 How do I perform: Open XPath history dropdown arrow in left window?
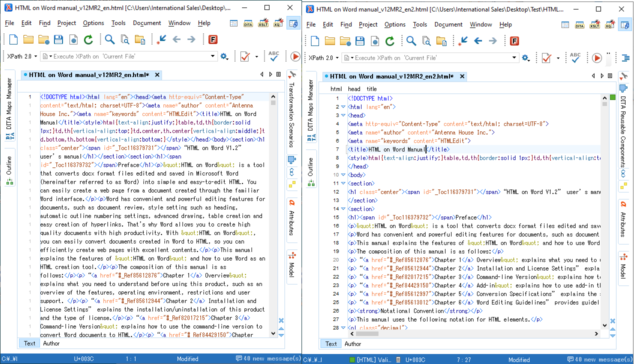tap(212, 56)
